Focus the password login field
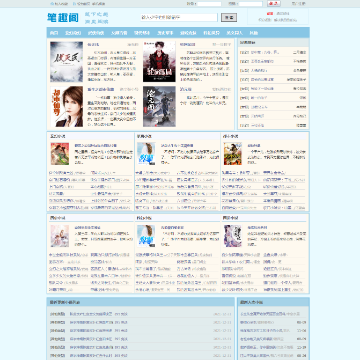360x360 pixels. (x=250, y=4)
